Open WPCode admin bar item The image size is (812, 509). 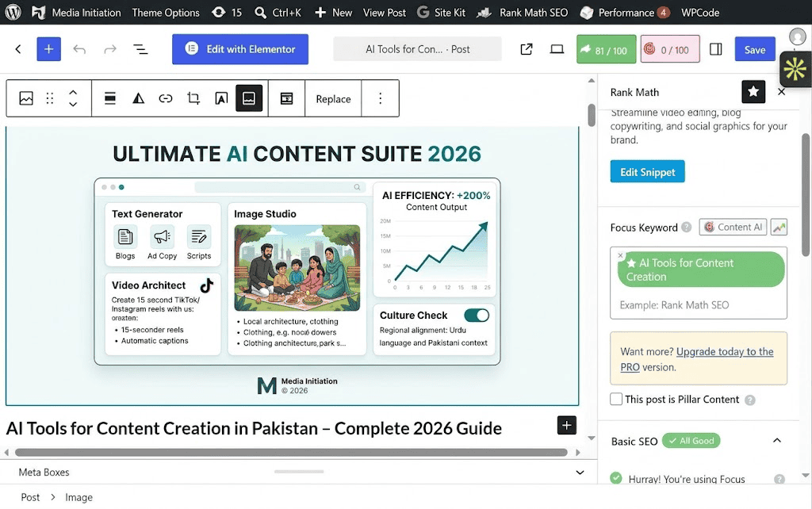coord(700,13)
